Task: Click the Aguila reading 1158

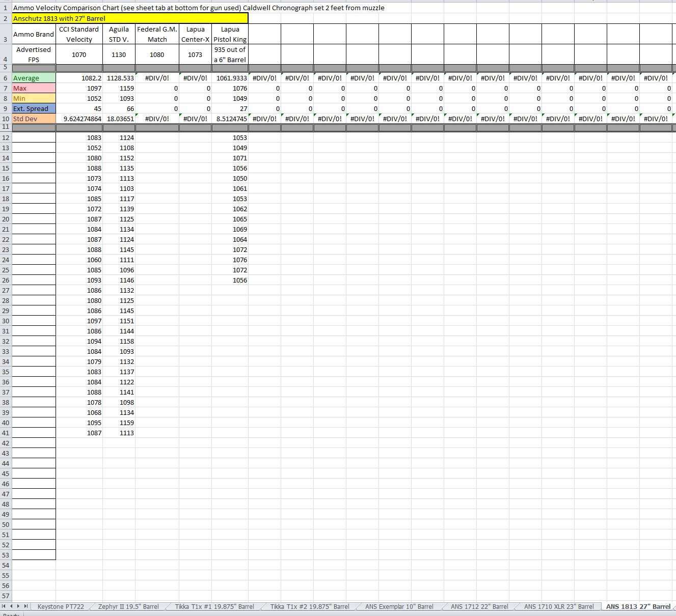Action: click(119, 341)
